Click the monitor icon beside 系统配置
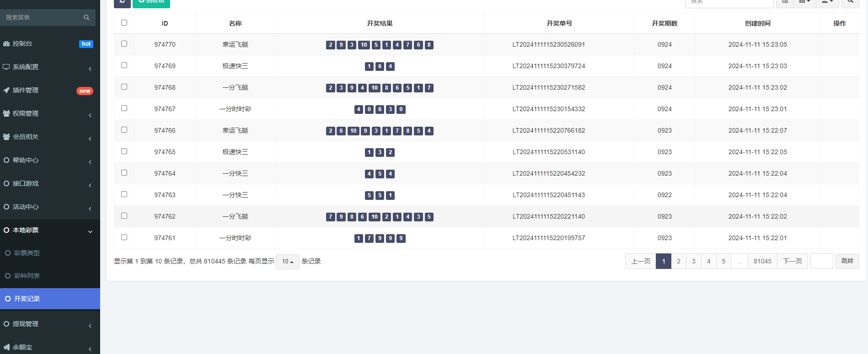Screen dimensions: 868x354 pos(6,67)
